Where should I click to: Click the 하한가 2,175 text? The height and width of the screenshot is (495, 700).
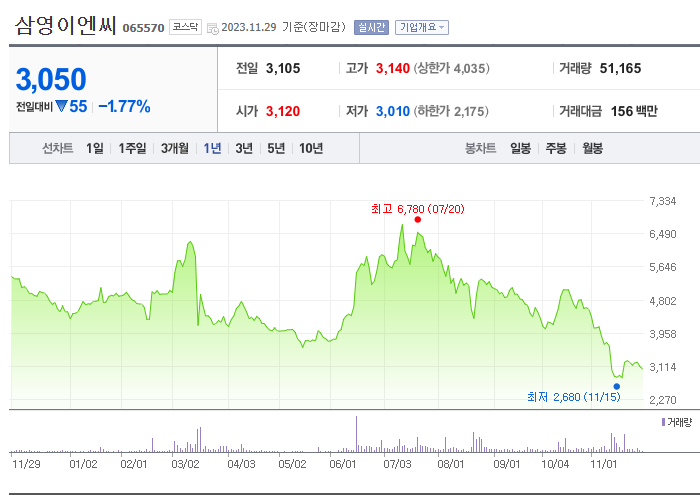(x=451, y=111)
